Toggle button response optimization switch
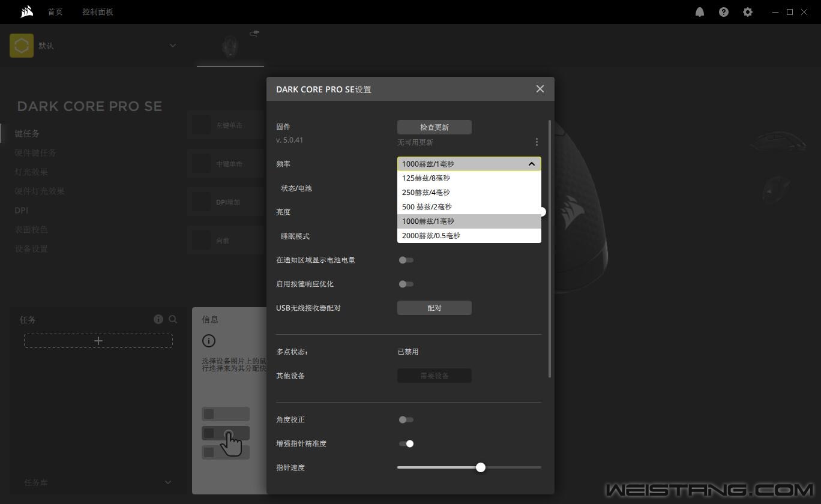This screenshot has width=821, height=504. tap(406, 284)
